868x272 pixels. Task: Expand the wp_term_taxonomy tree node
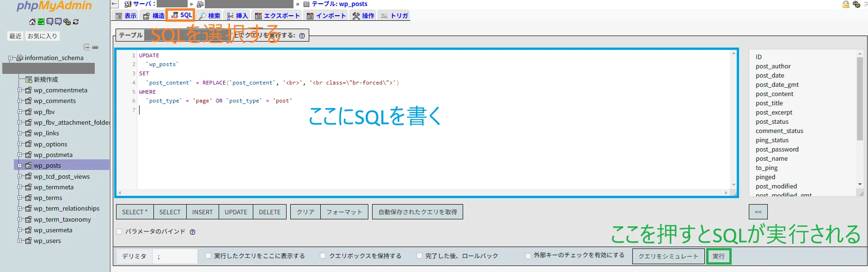(20, 219)
